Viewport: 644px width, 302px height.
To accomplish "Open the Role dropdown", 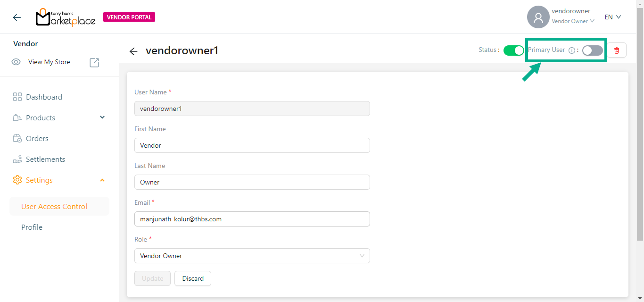I will [252, 256].
